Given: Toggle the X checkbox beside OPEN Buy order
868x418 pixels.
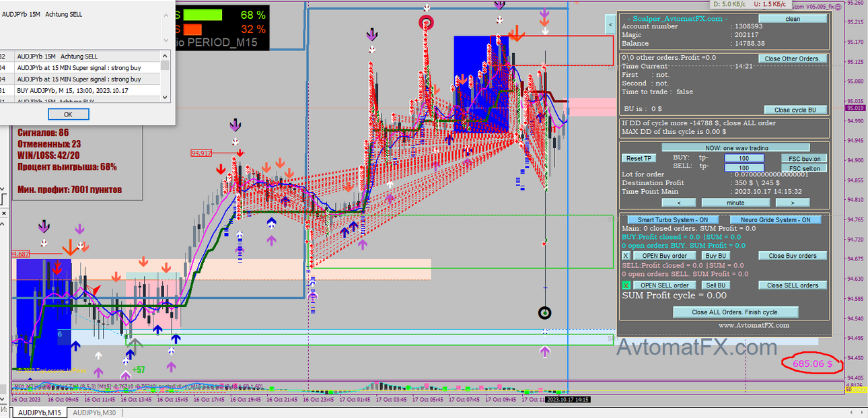Looking at the screenshot, I should [626, 256].
